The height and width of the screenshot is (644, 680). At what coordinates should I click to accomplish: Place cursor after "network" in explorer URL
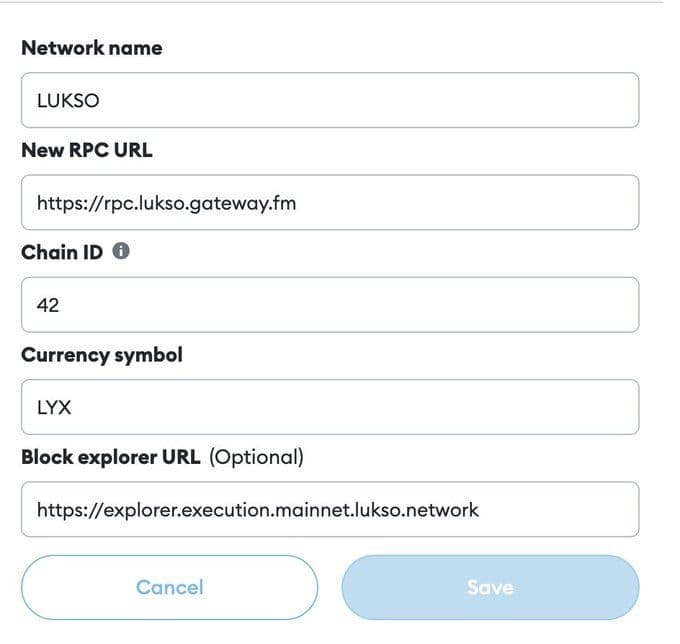[x=480, y=510]
